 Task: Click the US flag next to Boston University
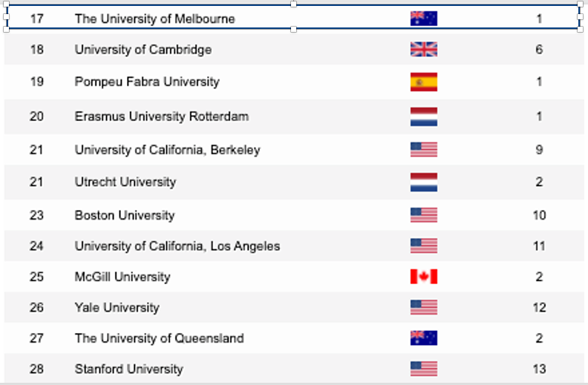pos(424,215)
